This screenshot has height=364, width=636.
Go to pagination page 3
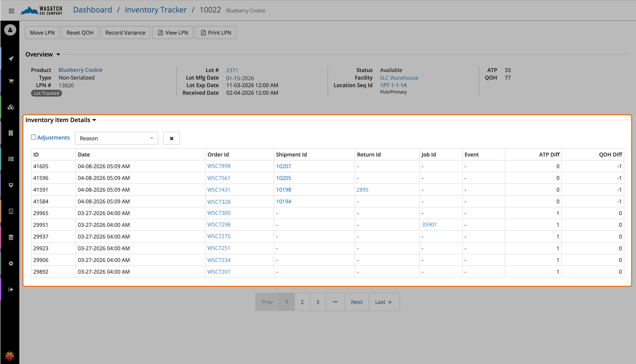tap(318, 302)
